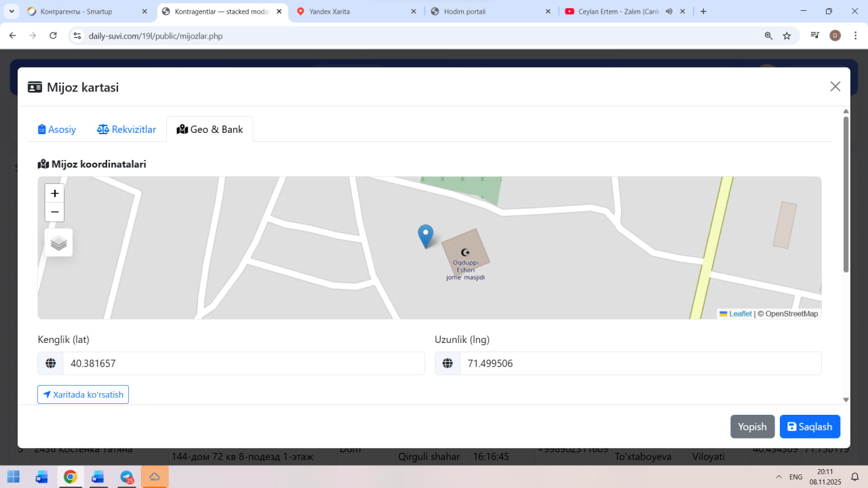
Task: Open the media controls icon in Chrome toolbar
Action: click(x=815, y=36)
